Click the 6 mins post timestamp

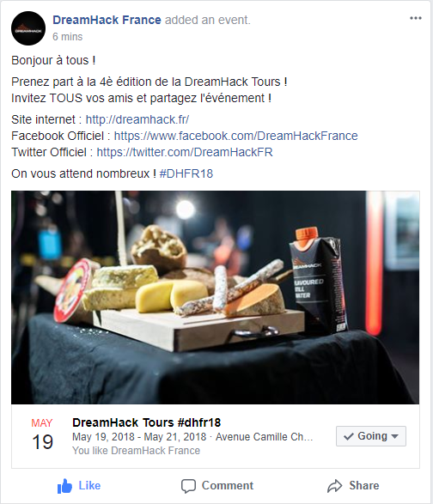coord(68,37)
